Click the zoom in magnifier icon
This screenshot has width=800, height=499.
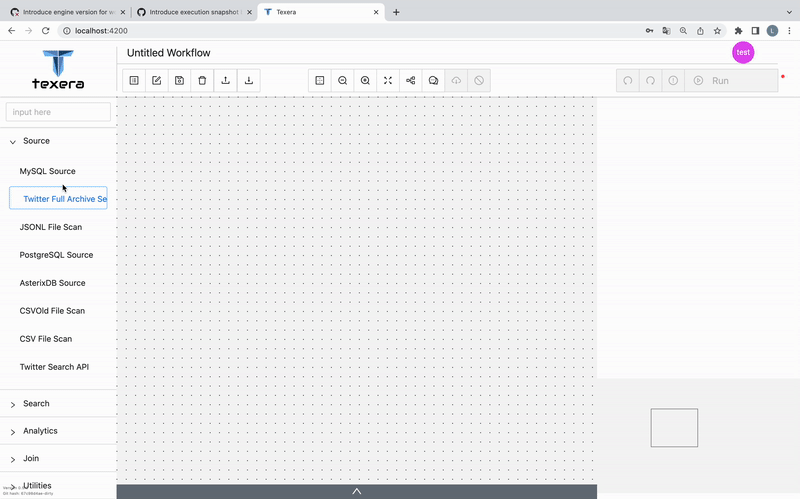[365, 81]
